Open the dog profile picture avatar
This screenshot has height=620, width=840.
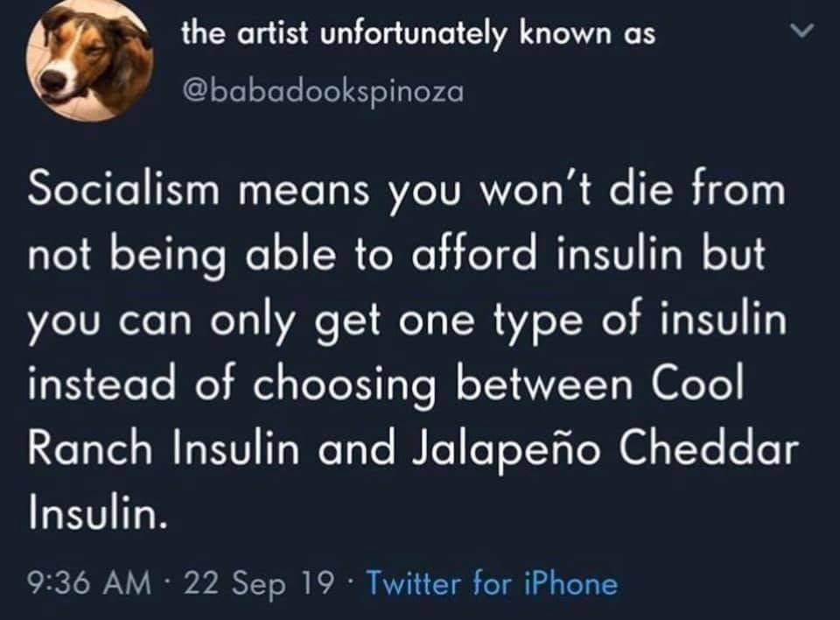point(89,61)
